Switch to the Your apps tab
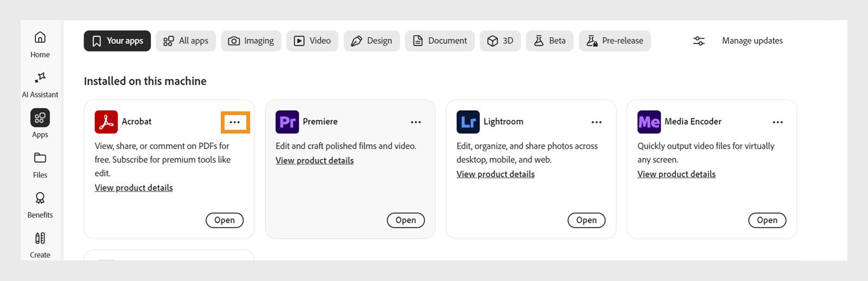The height and width of the screenshot is (281, 868). point(117,41)
